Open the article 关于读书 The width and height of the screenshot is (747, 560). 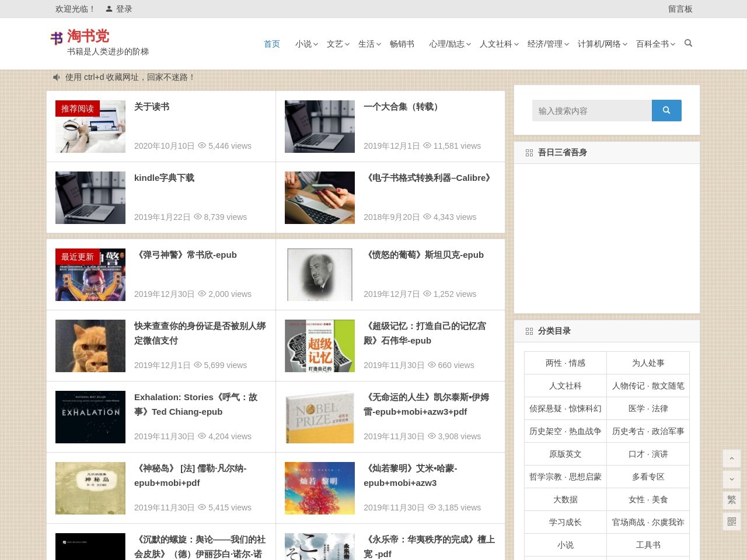click(152, 107)
